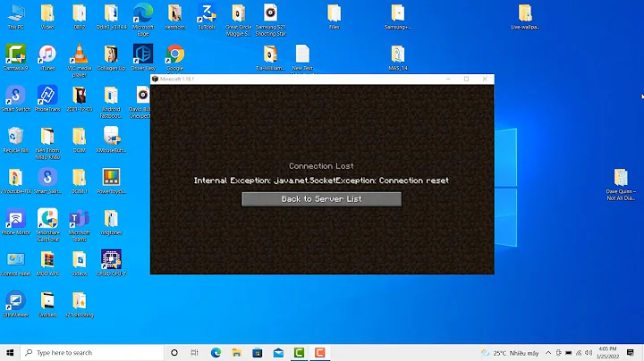
Task: Select the VLC media player shortcut
Action: (80, 61)
